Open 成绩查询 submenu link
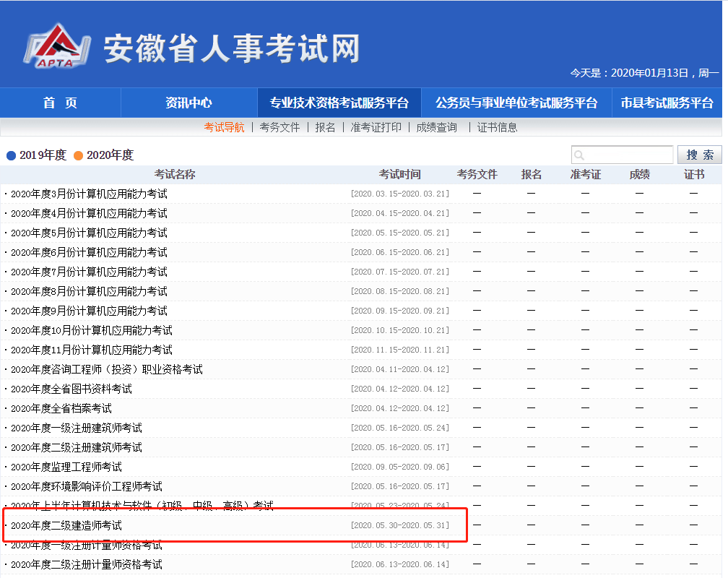Image resolution: width=728 pixels, height=578 pixels. pos(436,127)
